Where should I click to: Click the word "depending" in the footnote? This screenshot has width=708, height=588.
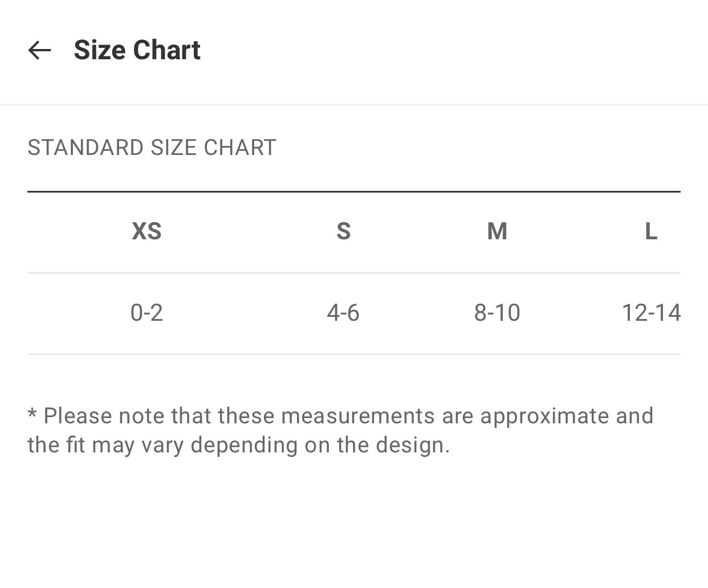(244, 446)
